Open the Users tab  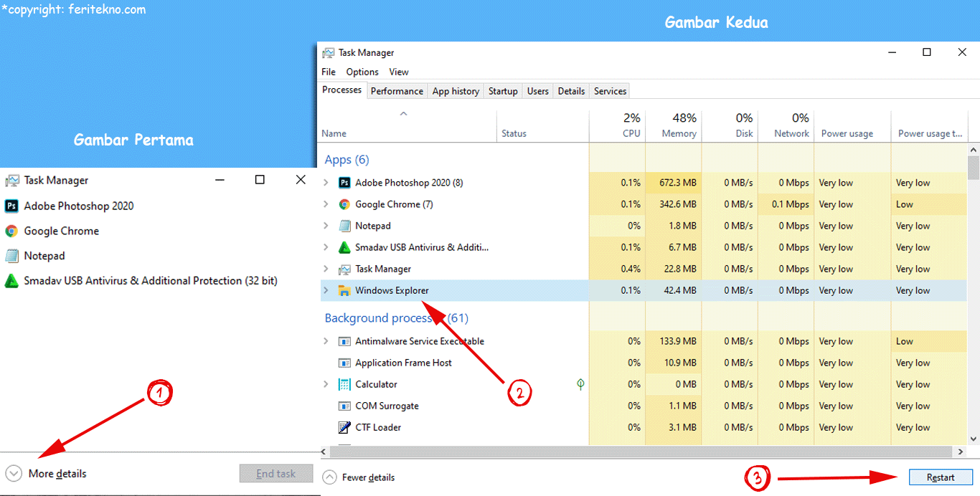click(x=537, y=91)
